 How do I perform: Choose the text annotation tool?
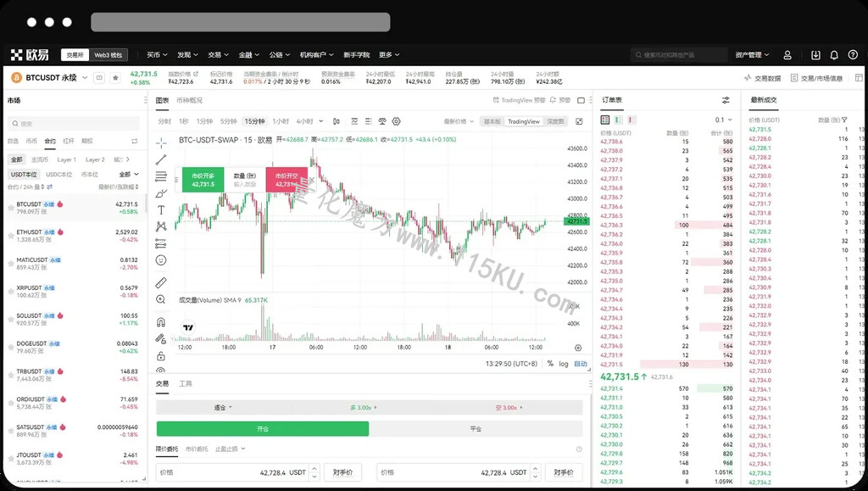point(161,209)
